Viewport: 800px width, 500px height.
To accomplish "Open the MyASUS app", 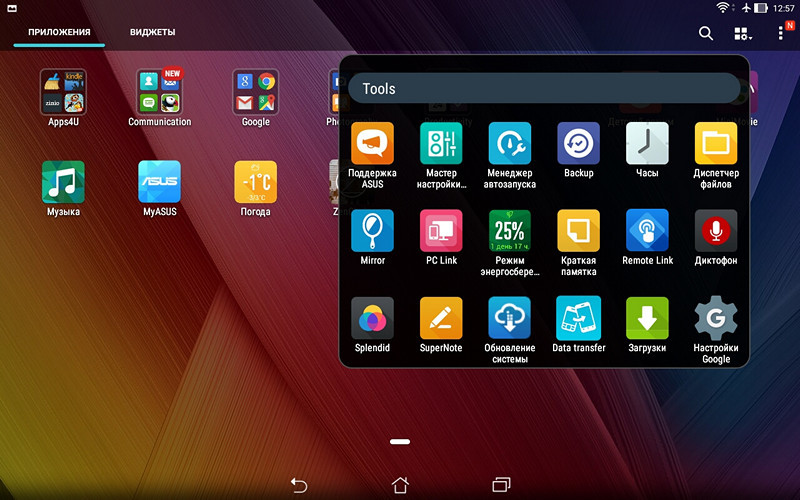I will [x=159, y=182].
